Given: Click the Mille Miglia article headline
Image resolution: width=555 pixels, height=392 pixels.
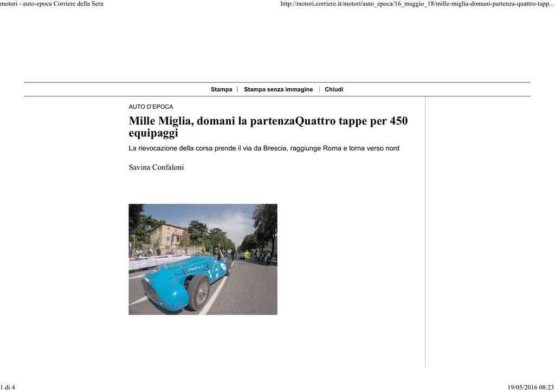Looking at the screenshot, I should (x=268, y=127).
